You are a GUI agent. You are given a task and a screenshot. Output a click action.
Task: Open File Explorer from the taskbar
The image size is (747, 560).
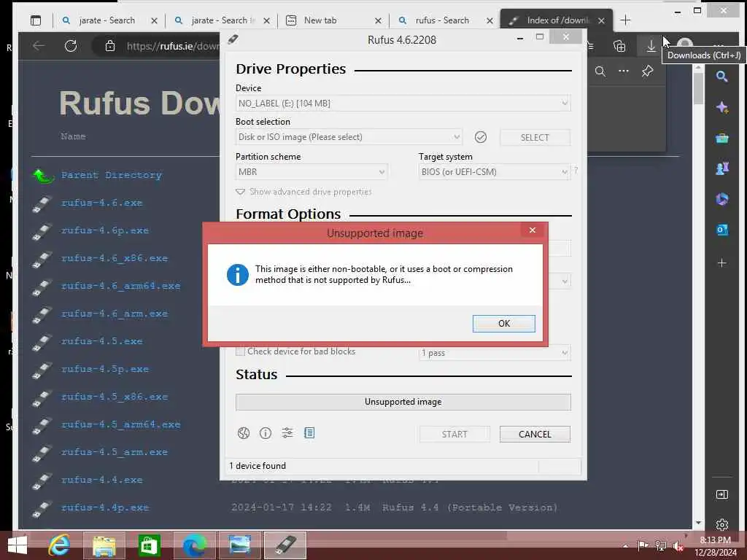104,545
